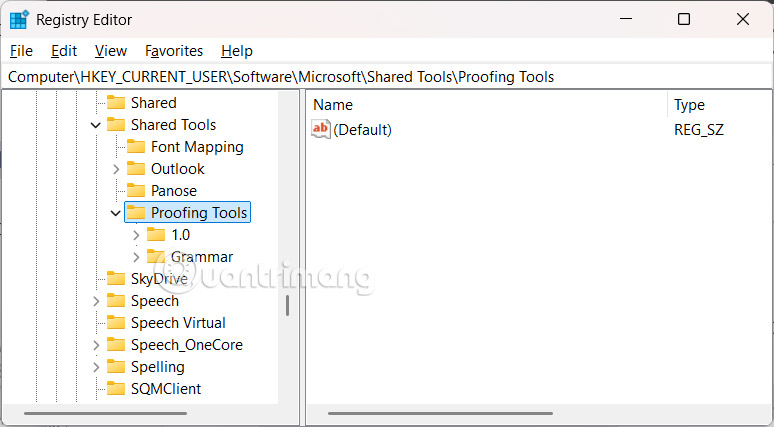The width and height of the screenshot is (774, 427).
Task: Click the registry path address bar
Action: pyautogui.click(x=387, y=77)
